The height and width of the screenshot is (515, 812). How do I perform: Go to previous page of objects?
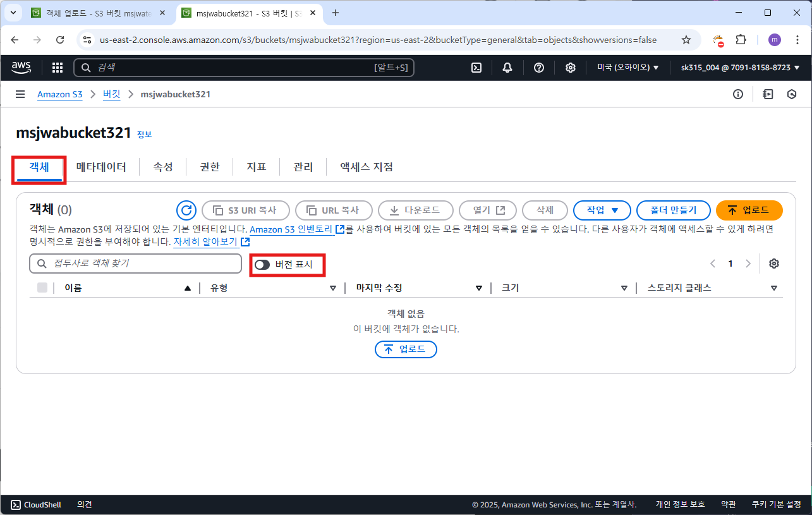coord(713,264)
